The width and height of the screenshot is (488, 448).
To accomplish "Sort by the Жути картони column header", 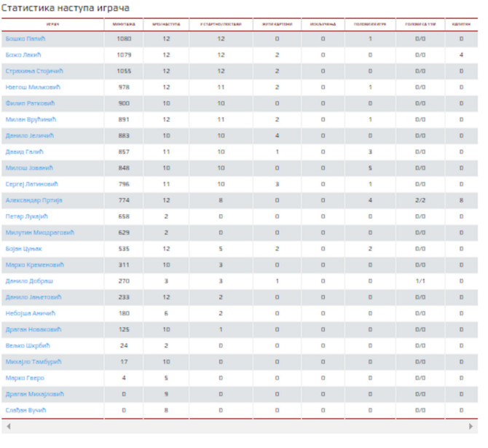I will tap(277, 24).
